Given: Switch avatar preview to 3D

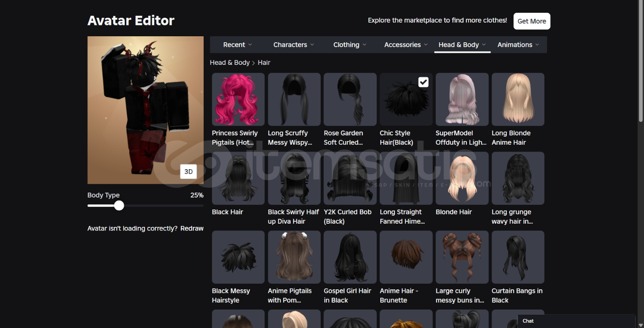Looking at the screenshot, I should point(188,171).
